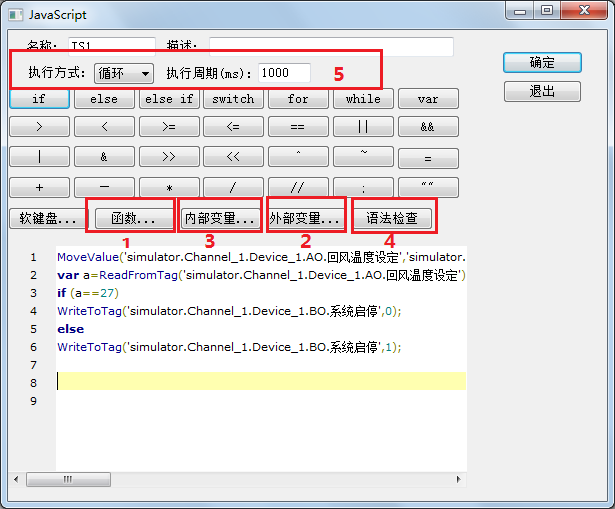Click the 名称 name input field
Viewport: 615px width, 509px height.
[x=112, y=45]
